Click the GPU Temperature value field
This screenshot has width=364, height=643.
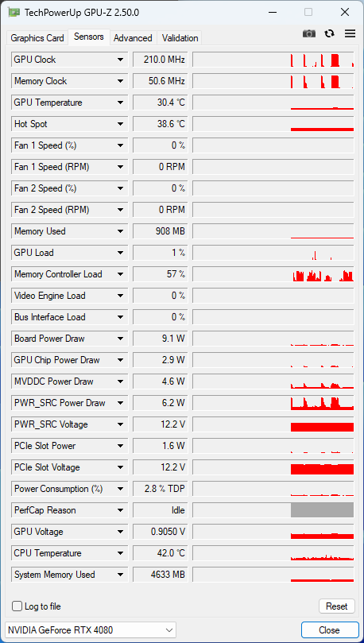pos(161,103)
